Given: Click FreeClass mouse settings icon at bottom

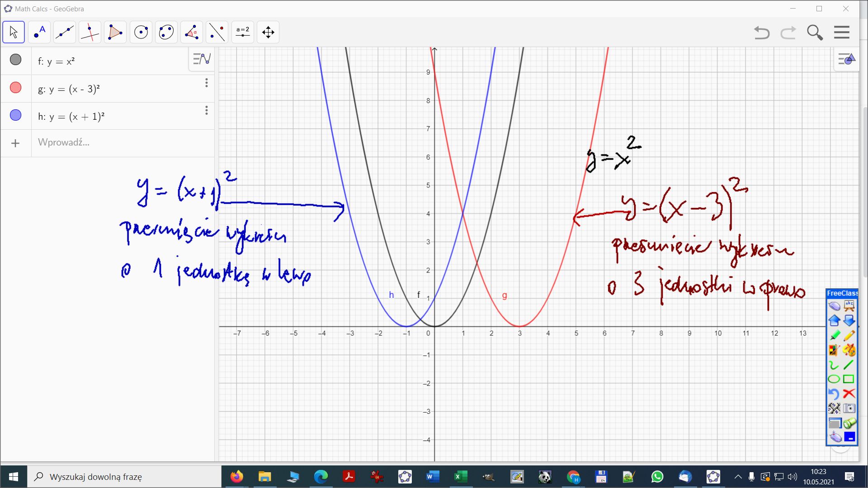Looking at the screenshot, I should (x=835, y=437).
